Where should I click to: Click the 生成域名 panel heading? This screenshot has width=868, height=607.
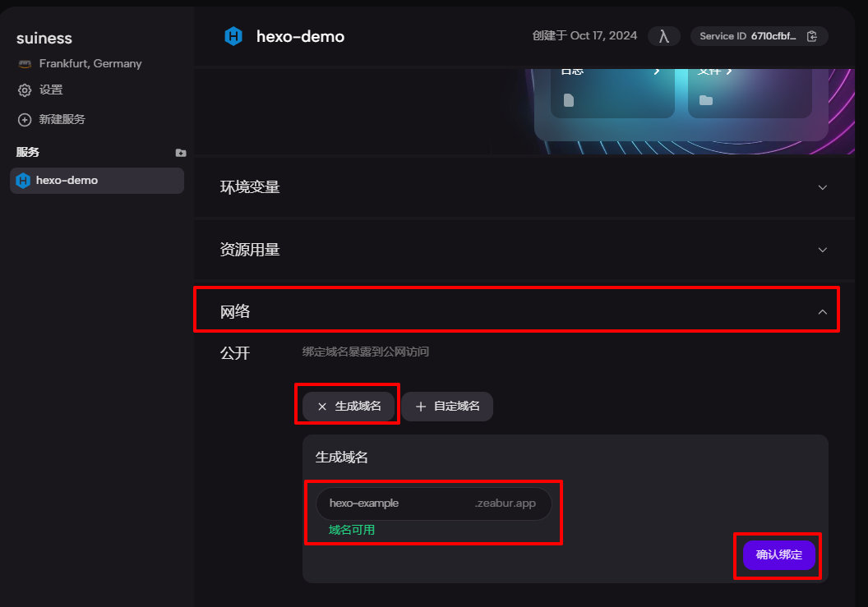coord(342,458)
